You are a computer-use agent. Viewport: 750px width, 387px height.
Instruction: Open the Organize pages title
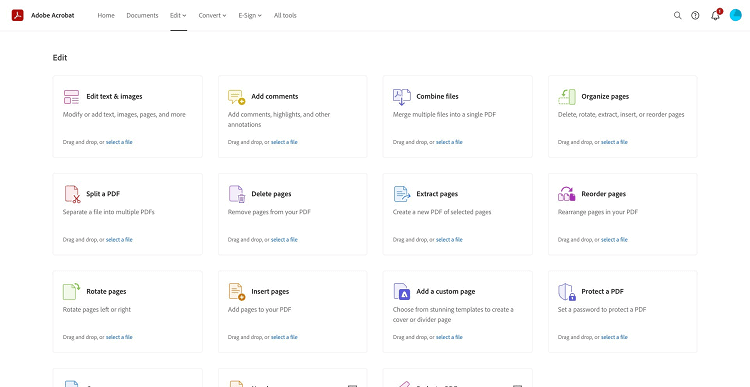click(605, 97)
